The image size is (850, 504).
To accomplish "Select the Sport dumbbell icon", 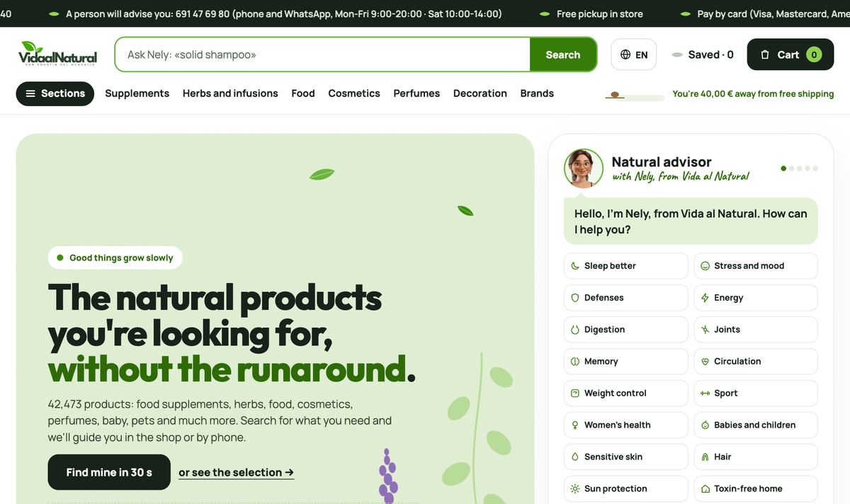I will coord(705,394).
